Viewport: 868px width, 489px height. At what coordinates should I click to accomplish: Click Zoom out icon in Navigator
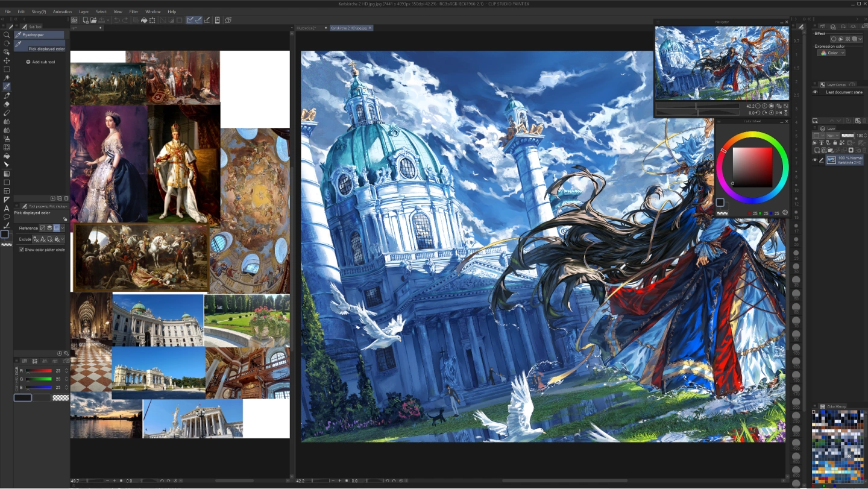758,106
